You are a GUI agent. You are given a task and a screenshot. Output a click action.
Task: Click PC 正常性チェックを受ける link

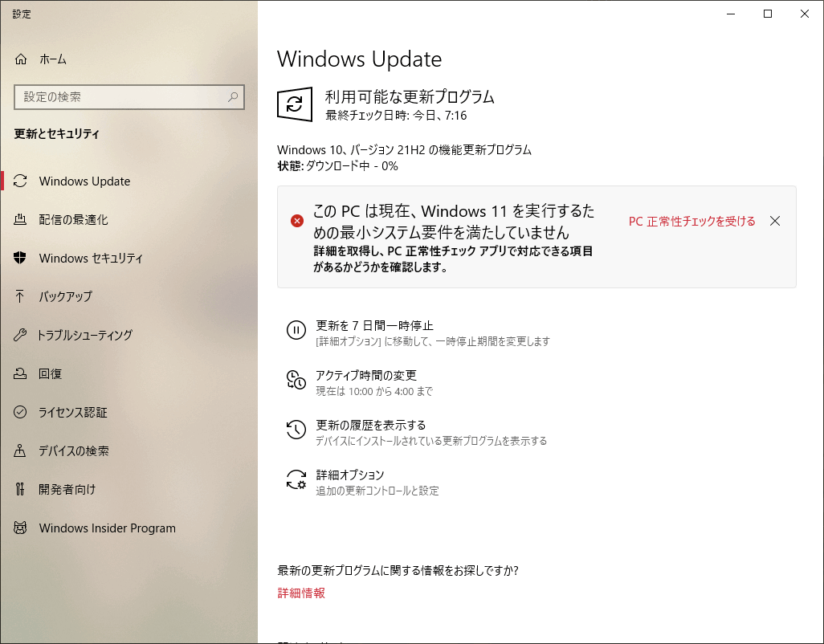[x=692, y=221]
